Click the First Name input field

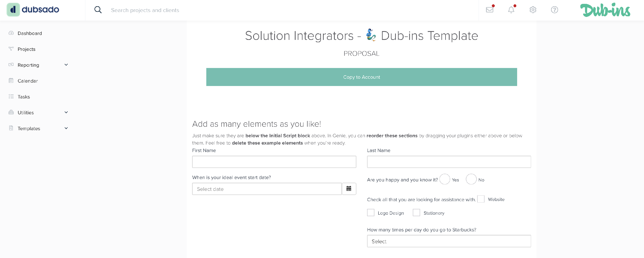pos(274,162)
